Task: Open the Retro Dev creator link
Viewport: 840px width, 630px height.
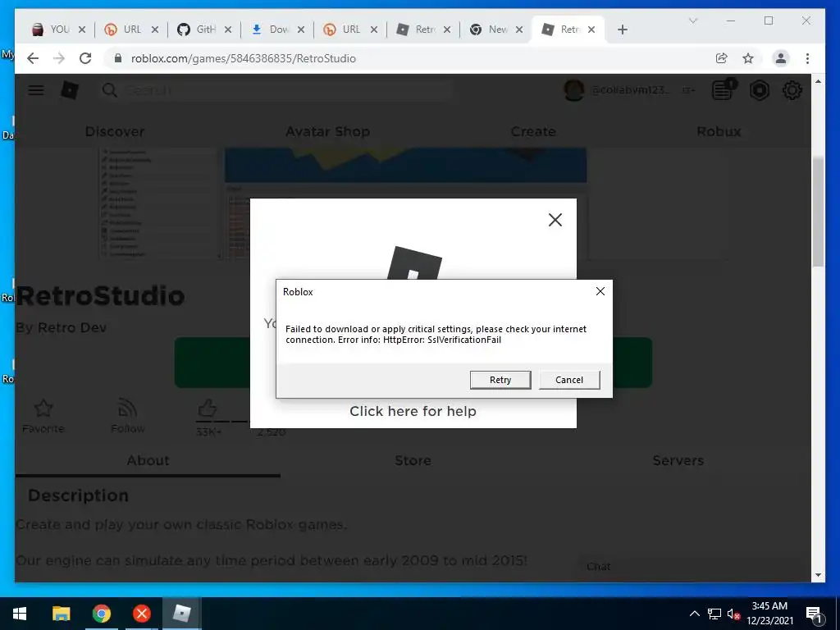Action: pyautogui.click(x=72, y=327)
